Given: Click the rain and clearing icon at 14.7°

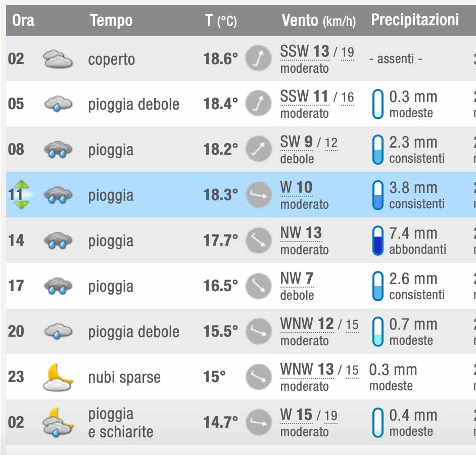Looking at the screenshot, I should 58,422.
